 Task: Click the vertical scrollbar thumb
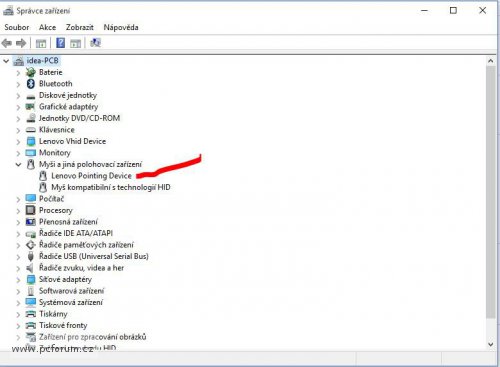(x=490, y=192)
